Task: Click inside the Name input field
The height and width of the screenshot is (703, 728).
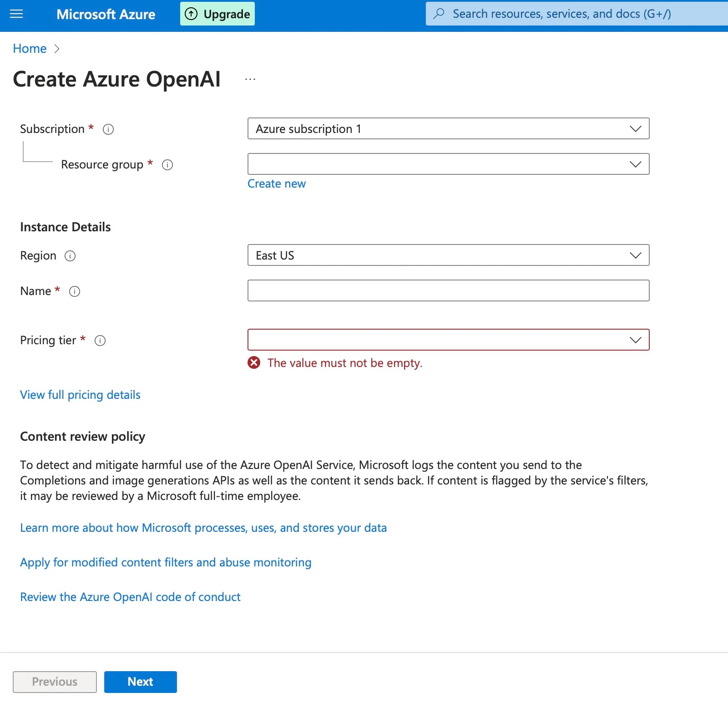Action: click(x=448, y=290)
